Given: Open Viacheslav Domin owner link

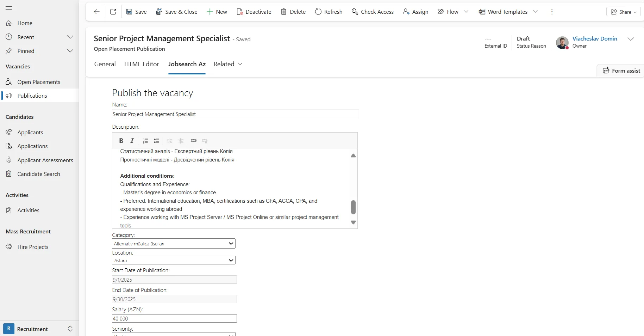Looking at the screenshot, I should pyautogui.click(x=595, y=39).
